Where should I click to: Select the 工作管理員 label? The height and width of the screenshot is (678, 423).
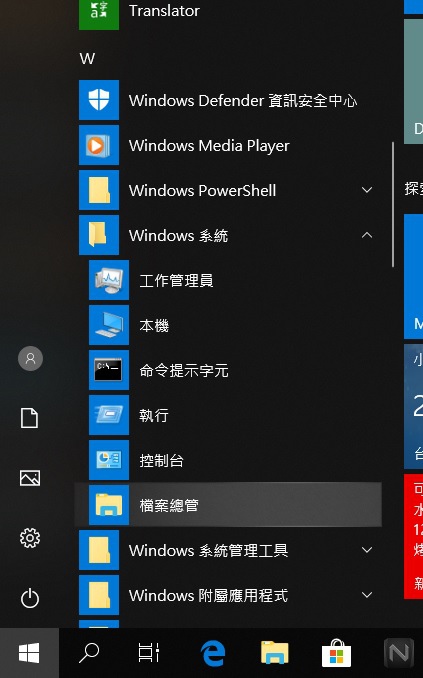coord(176,280)
